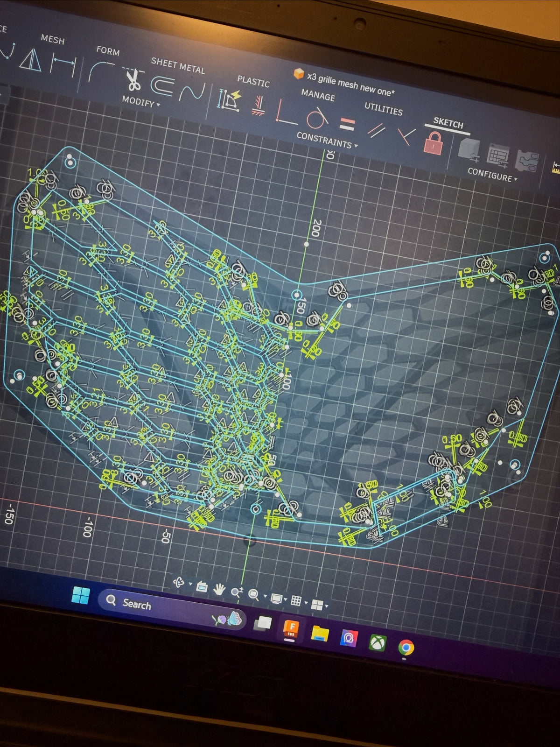This screenshot has height=747, width=560.
Task: Open the CONSTRAINTS dropdown menu
Action: 327,141
